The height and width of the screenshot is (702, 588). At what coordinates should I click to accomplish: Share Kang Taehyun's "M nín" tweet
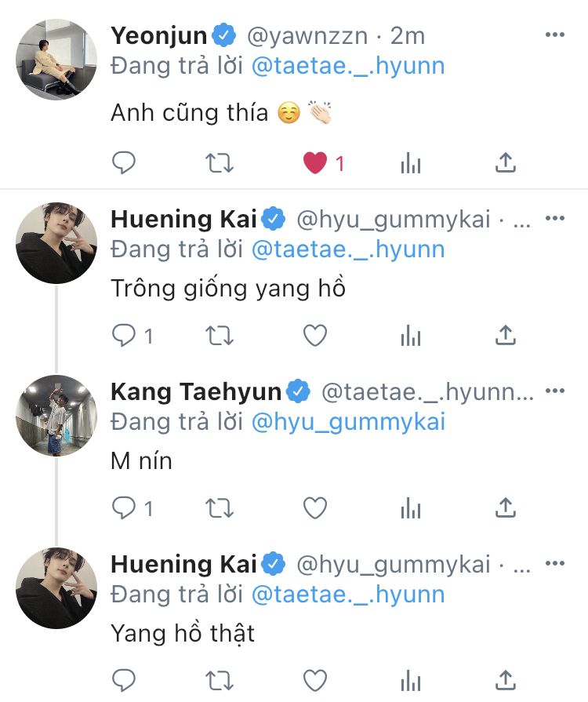(506, 508)
